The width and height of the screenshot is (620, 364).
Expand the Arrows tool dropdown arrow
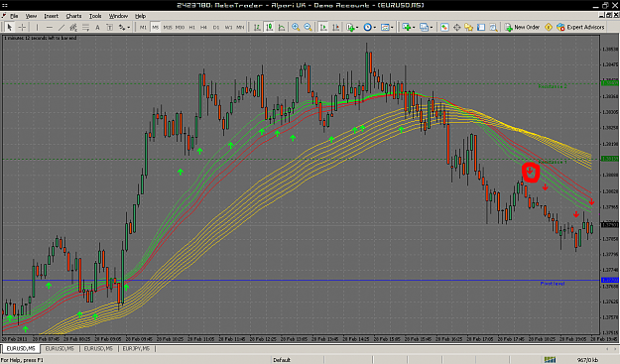(x=129, y=27)
